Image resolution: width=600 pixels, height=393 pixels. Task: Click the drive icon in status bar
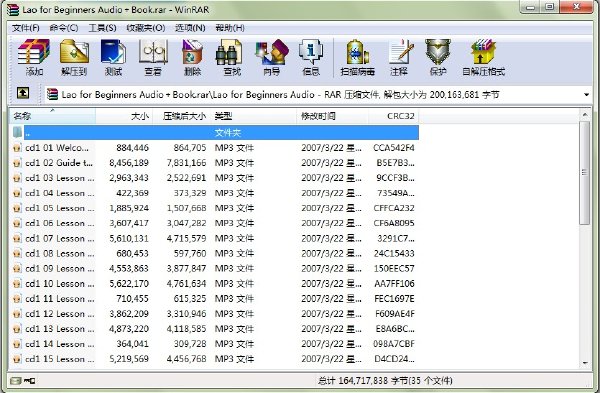(16, 381)
